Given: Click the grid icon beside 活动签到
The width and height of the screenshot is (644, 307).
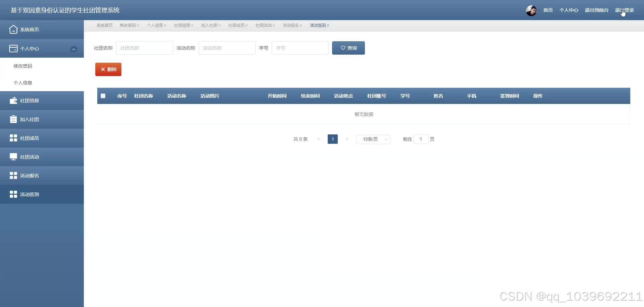Looking at the screenshot, I should [x=13, y=194].
